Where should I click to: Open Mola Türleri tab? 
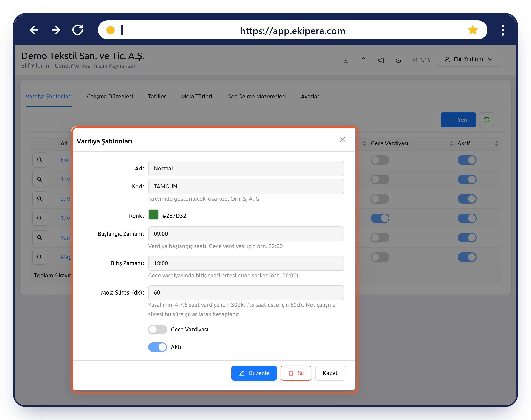(197, 96)
